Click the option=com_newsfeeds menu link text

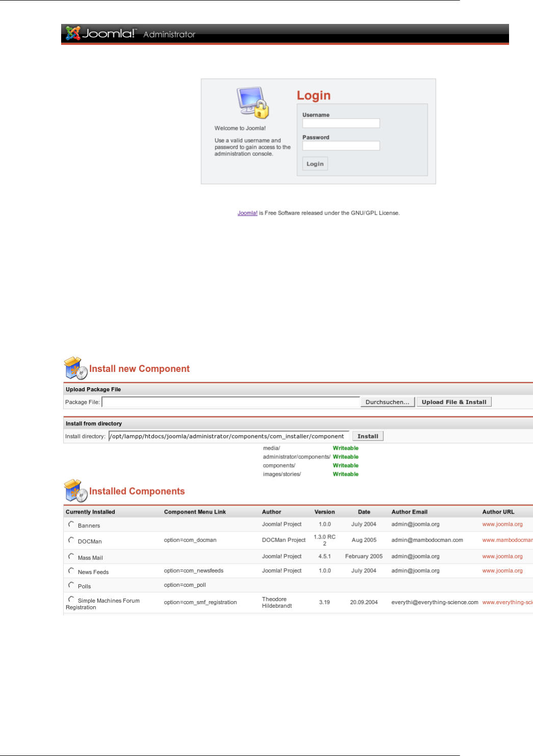[194, 571]
